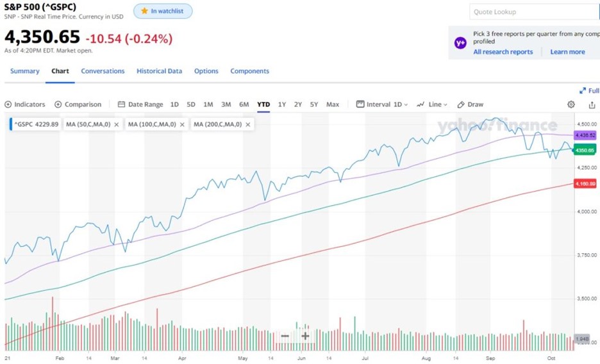Remove the MA 50 indicator

(x=116, y=124)
